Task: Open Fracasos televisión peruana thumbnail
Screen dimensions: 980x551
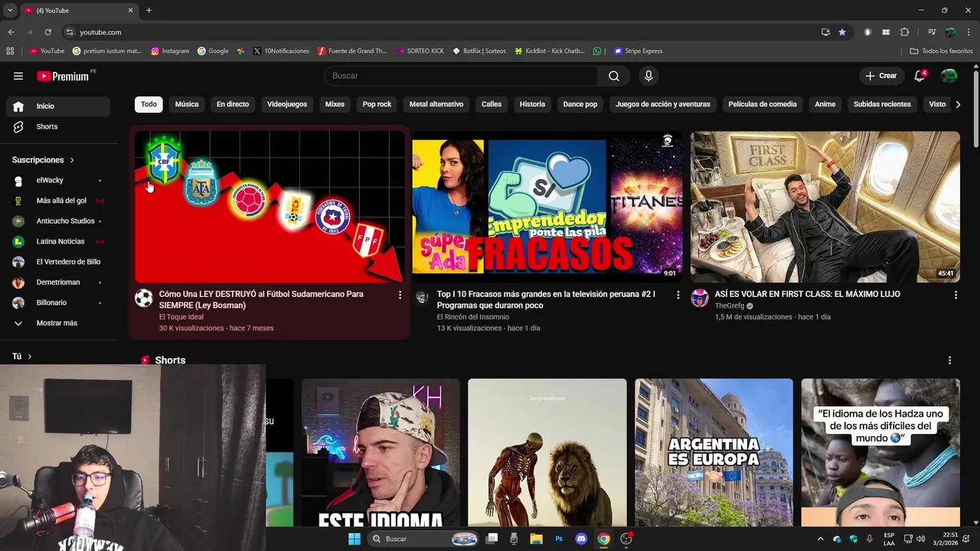Action: tap(547, 207)
